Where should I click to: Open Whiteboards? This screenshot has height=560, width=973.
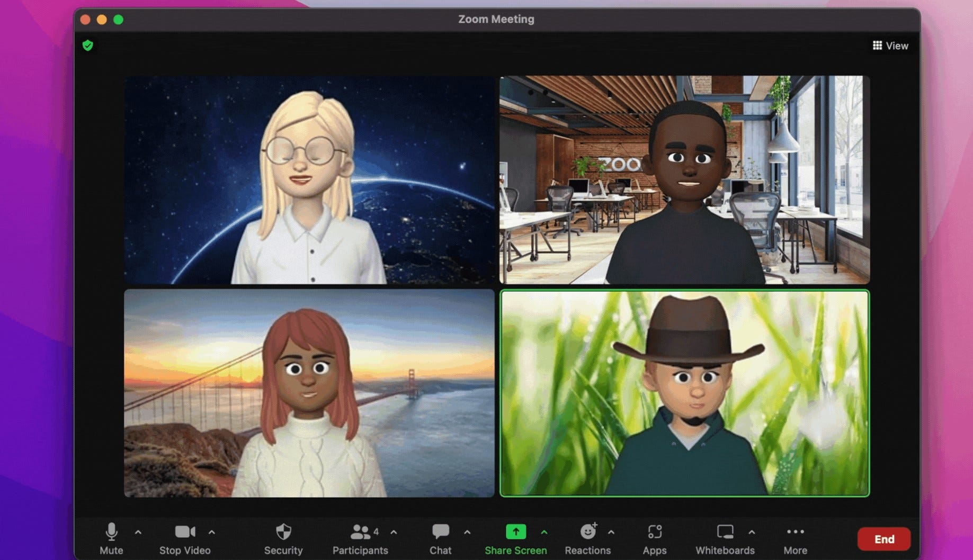725,538
